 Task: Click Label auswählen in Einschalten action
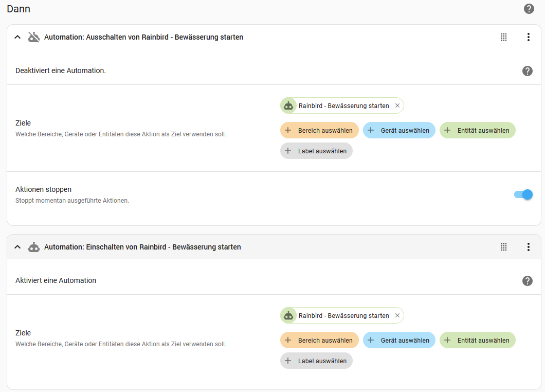pyautogui.click(x=316, y=361)
